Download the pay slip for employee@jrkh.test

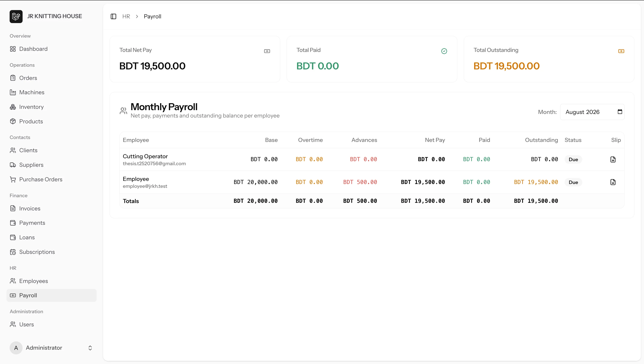[x=613, y=182]
